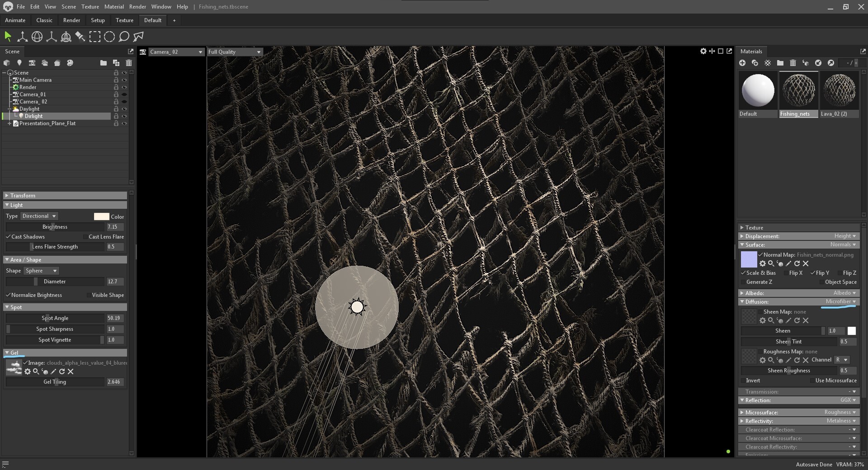Delete the selected scene object
The height and width of the screenshot is (470, 868).
pos(129,63)
